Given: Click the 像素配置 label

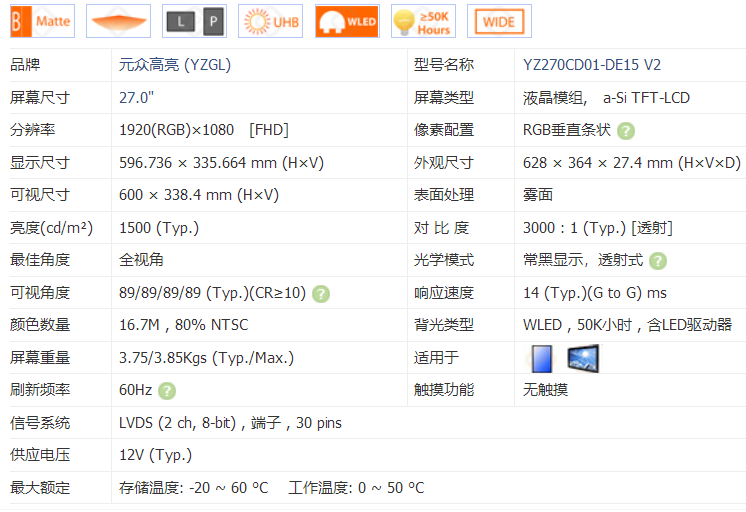Looking at the screenshot, I should coord(444,129).
